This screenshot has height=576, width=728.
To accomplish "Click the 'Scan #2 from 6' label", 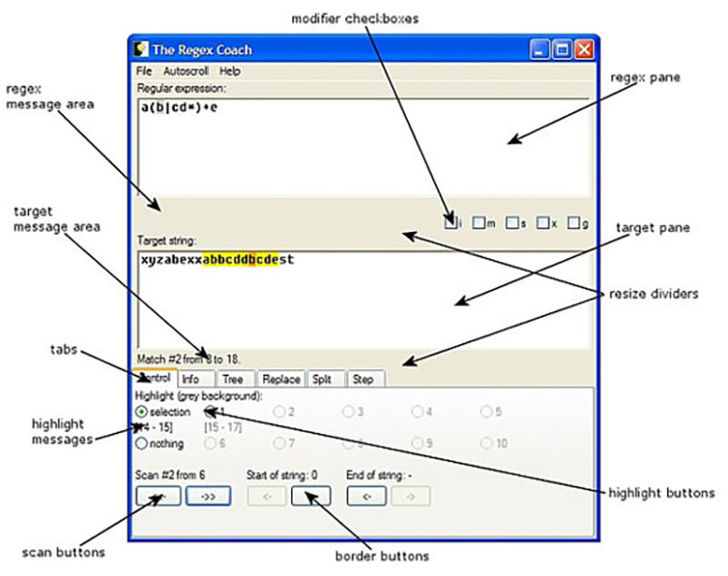I will tap(170, 475).
